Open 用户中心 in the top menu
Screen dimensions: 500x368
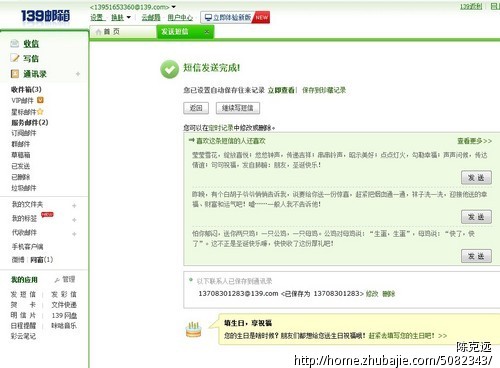180,17
